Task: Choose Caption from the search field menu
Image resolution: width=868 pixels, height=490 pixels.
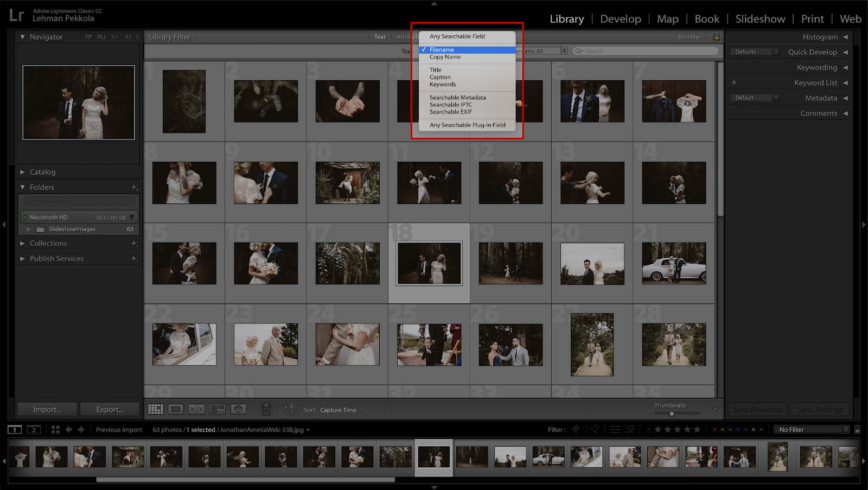Action: pyautogui.click(x=440, y=77)
